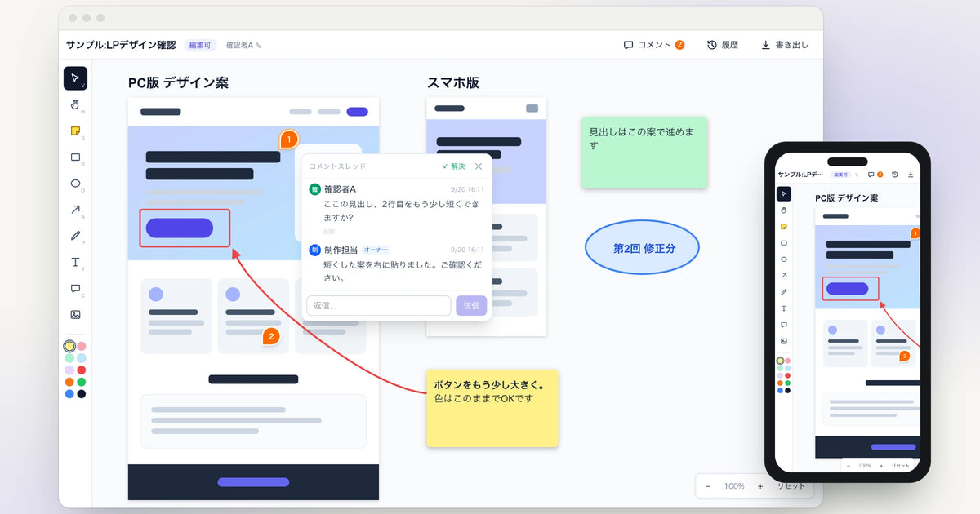Open comment pin 2 on the PC design
The image size is (980, 514).
(x=271, y=335)
